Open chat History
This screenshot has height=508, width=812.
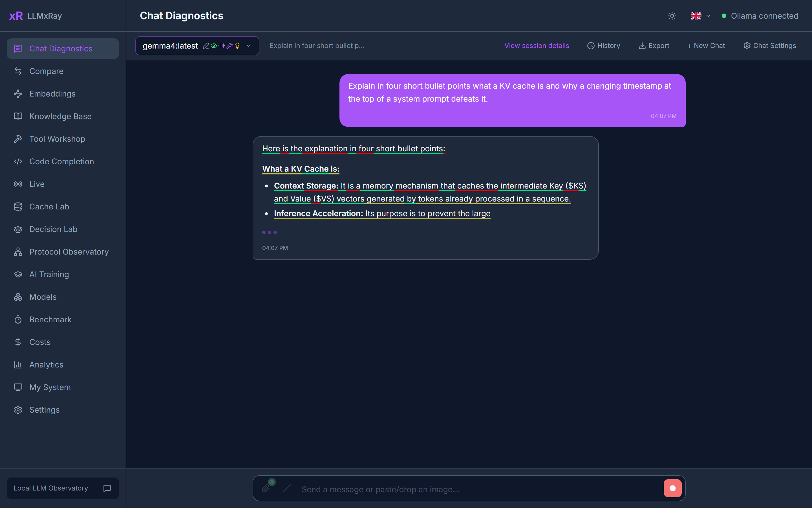coord(604,46)
